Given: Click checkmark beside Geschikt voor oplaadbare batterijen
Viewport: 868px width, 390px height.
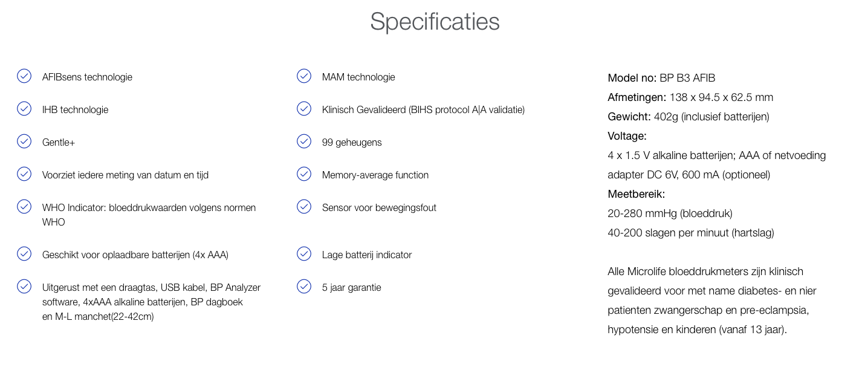Looking at the screenshot, I should click(24, 254).
